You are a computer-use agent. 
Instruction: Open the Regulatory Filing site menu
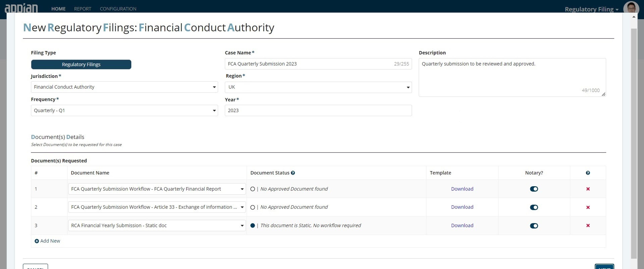point(592,9)
